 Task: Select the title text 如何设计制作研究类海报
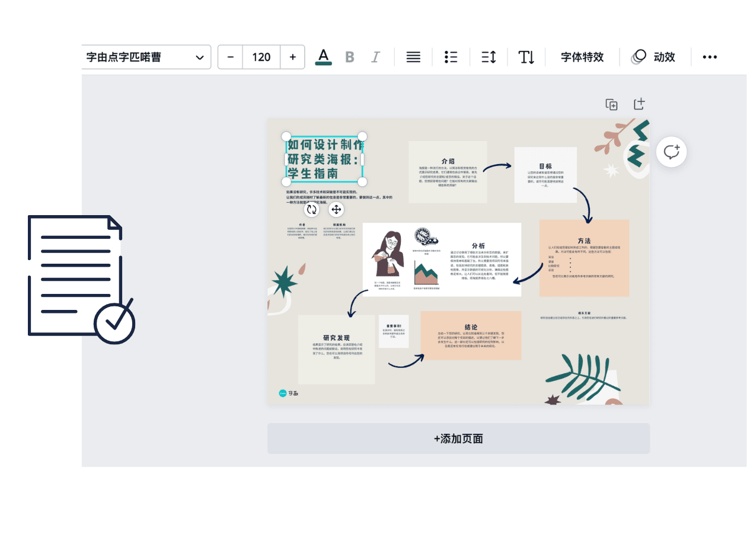[324, 159]
